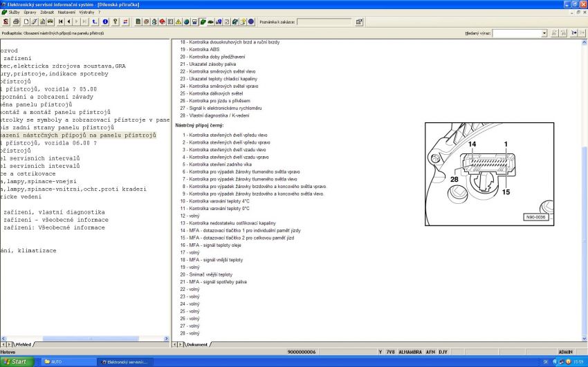Viewport: 588px width, 367px height.
Task: Click the Windows Start button
Action: (18, 361)
